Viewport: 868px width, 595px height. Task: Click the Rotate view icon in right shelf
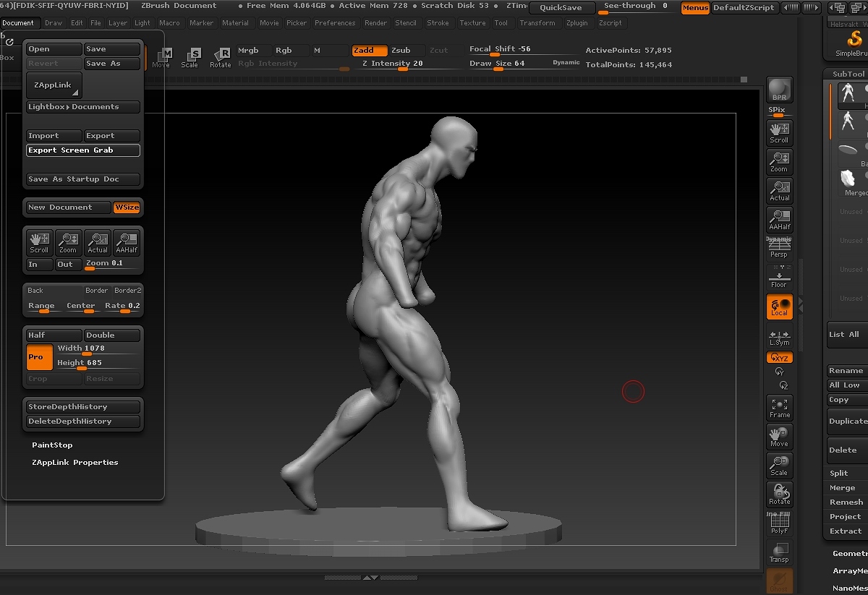[x=779, y=494]
